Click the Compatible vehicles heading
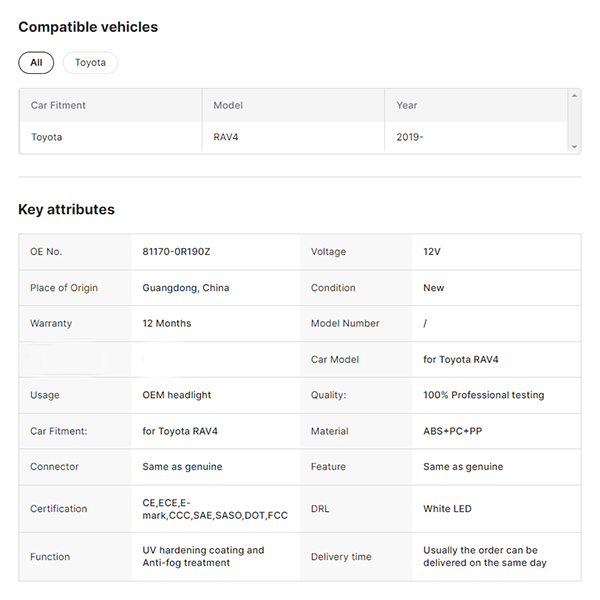This screenshot has height=600, width=600. point(88,27)
